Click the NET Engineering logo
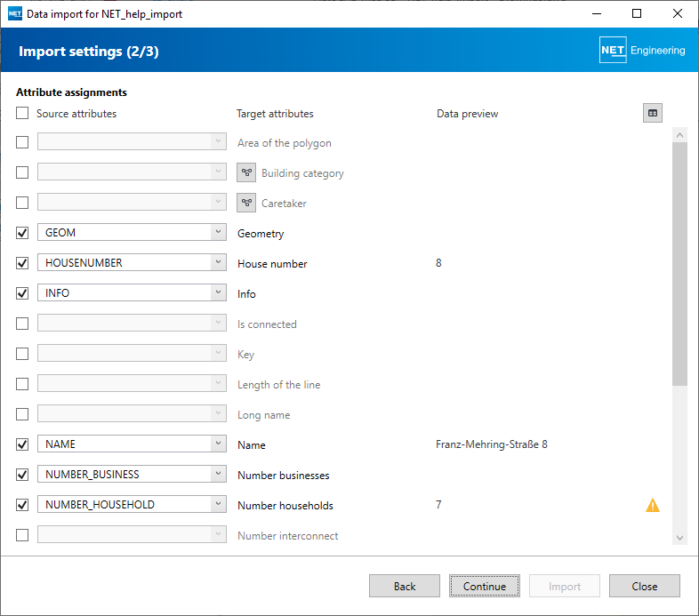This screenshot has width=699, height=616. click(642, 50)
